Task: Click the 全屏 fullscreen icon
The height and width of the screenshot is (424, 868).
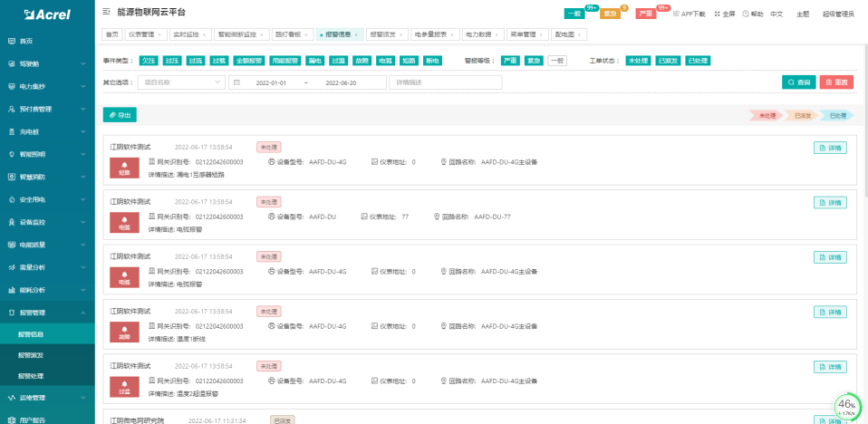Action: (x=718, y=14)
